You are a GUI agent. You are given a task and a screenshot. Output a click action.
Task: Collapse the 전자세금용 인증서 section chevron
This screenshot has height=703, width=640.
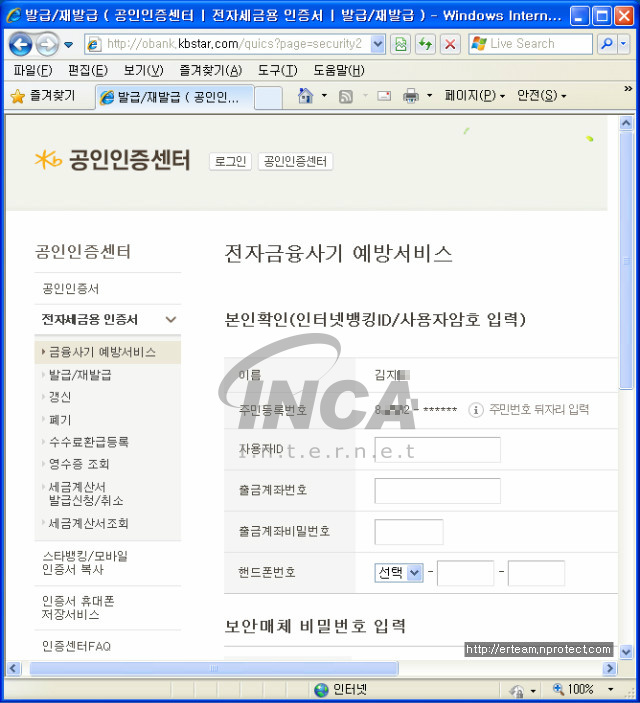[171, 319]
